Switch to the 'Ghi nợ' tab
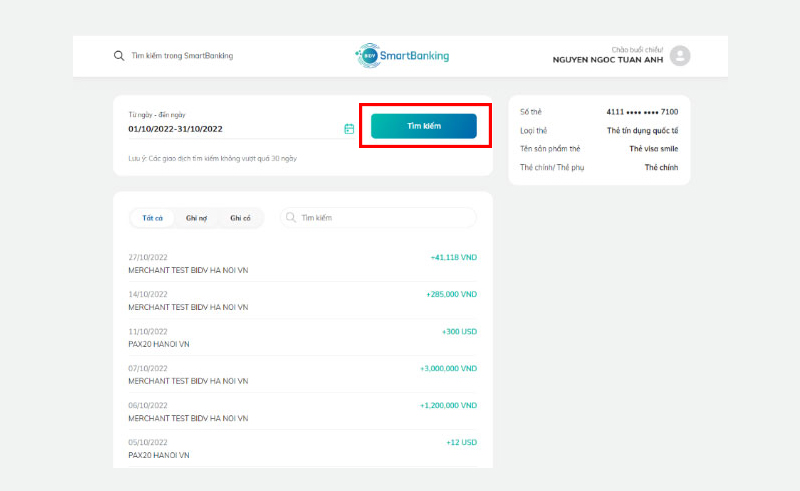Screen dimensions: 800x491 [196, 218]
